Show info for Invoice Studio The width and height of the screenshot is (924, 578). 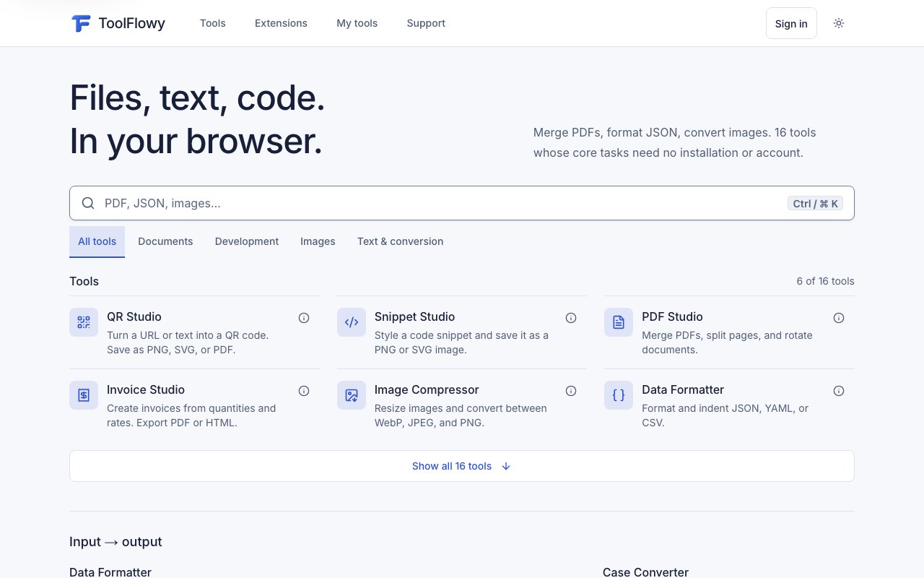[304, 391]
